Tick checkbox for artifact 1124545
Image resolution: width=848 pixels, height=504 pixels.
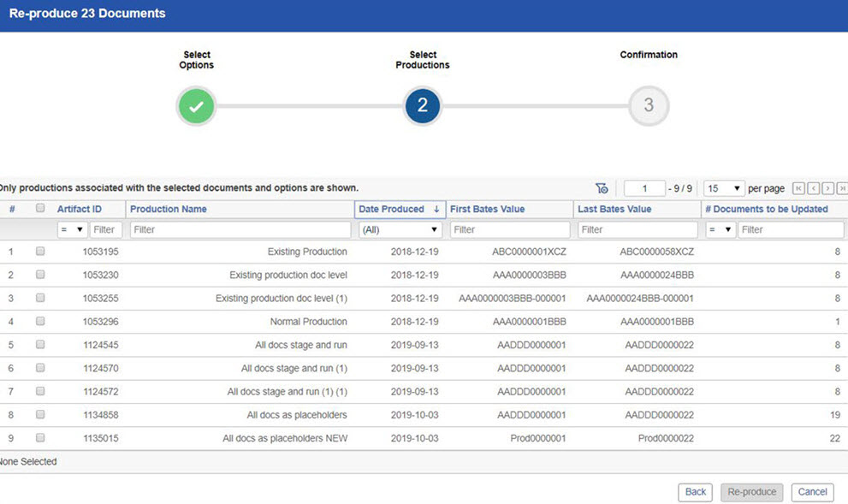click(40, 344)
